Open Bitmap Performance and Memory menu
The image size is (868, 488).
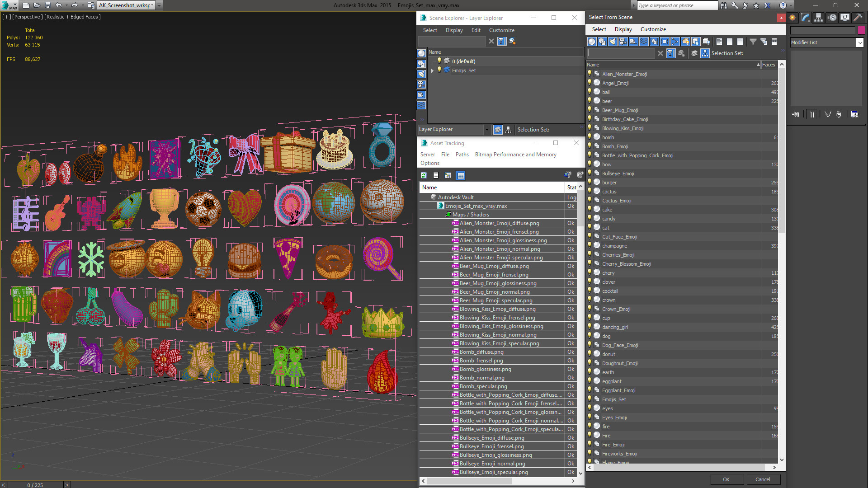(515, 155)
